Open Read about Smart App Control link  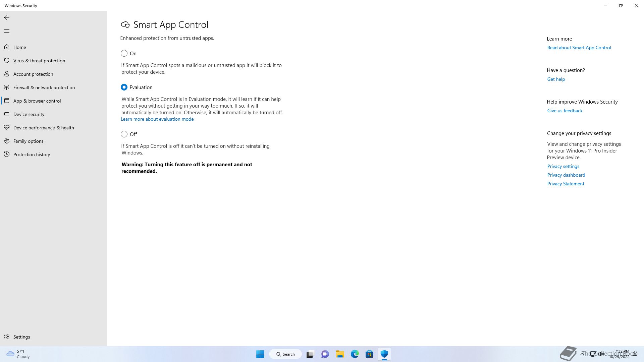(x=579, y=48)
